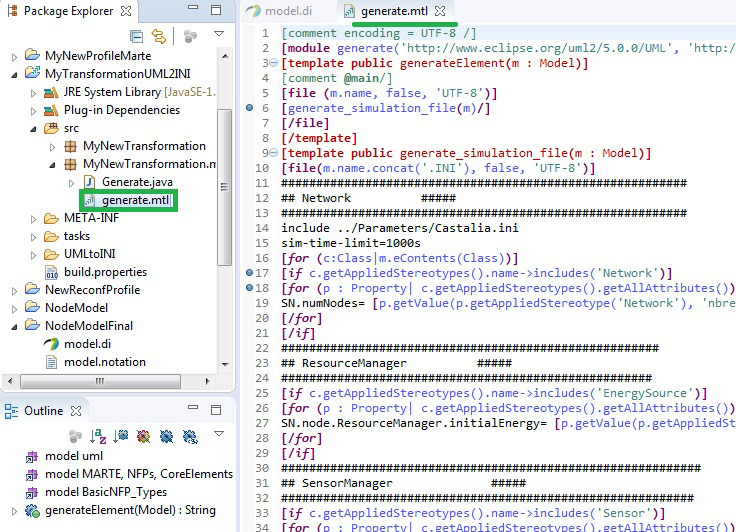The image size is (736, 532).
Task: Select build.properties file in tree
Action: click(x=105, y=272)
